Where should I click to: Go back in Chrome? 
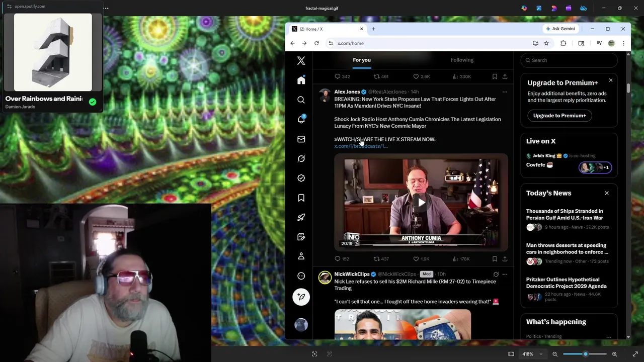click(292, 43)
